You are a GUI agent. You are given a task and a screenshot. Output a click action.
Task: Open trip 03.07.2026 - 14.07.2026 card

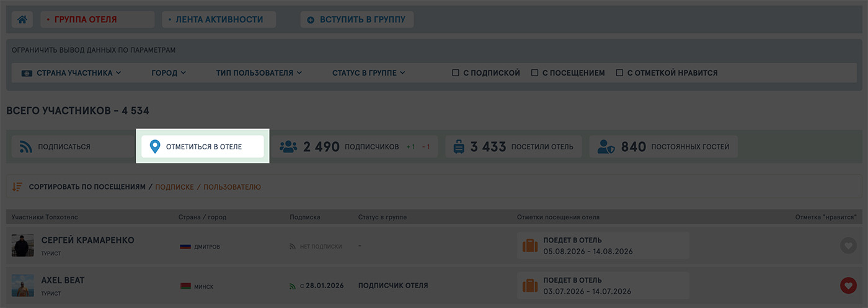(x=603, y=285)
